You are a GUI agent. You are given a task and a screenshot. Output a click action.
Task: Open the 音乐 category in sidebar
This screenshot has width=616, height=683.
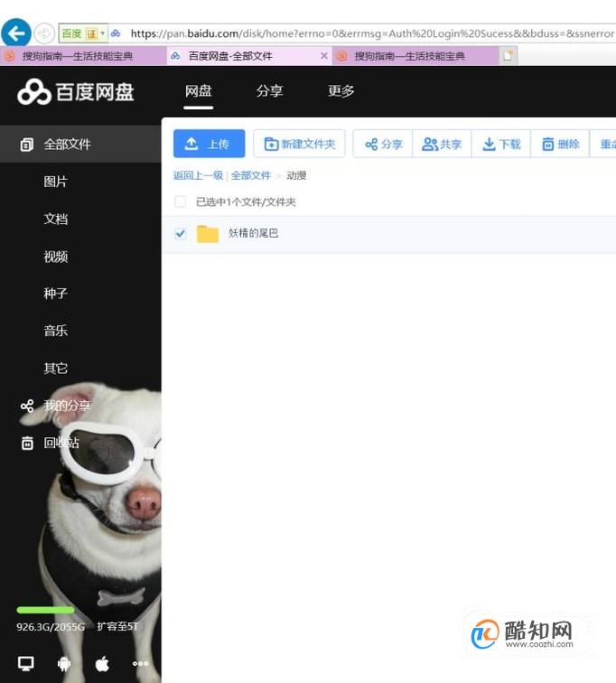click(56, 331)
